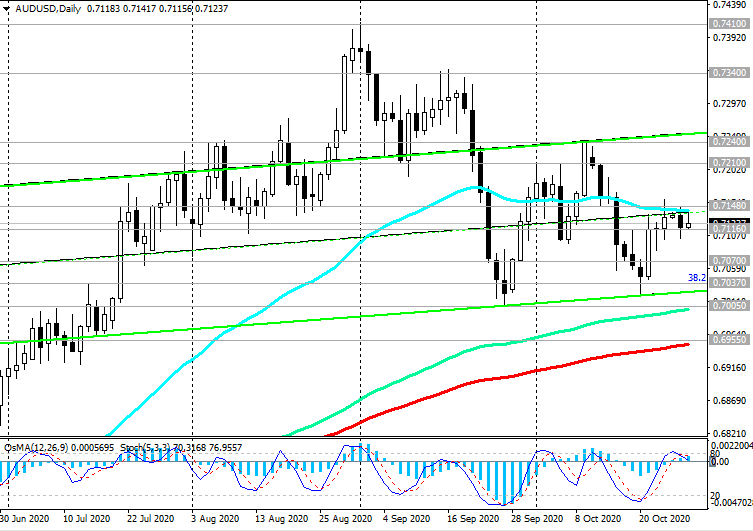Click the stochastic 20 level label
The height and width of the screenshot is (531, 753).
(715, 495)
